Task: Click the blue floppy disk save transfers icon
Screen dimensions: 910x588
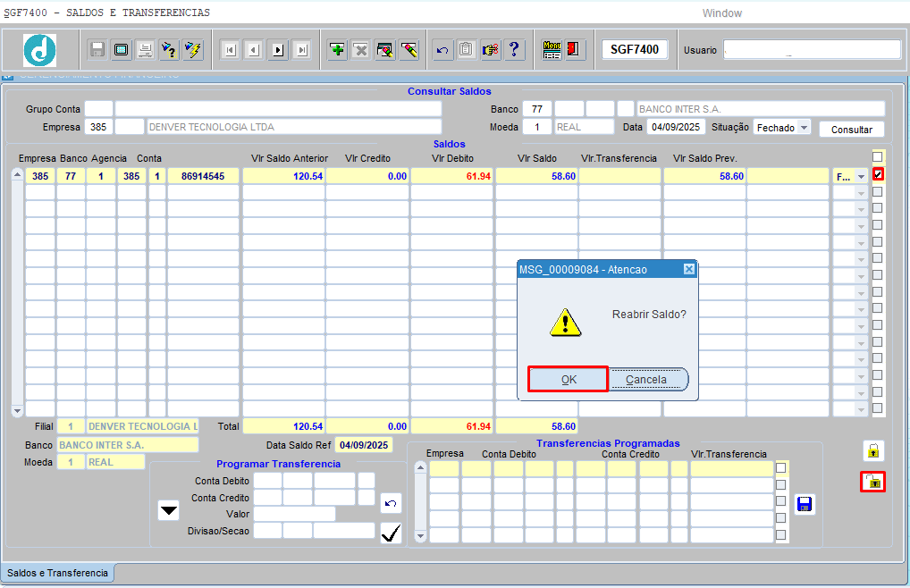Action: click(805, 504)
